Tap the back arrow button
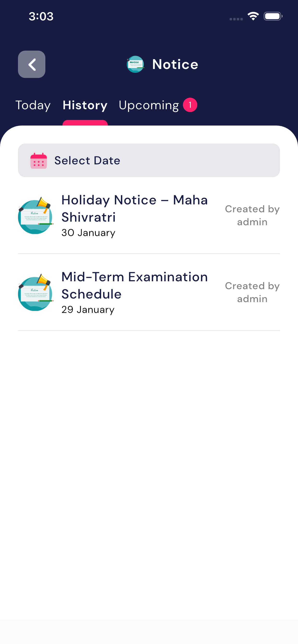Viewport: 298px width, 644px height. [32, 64]
